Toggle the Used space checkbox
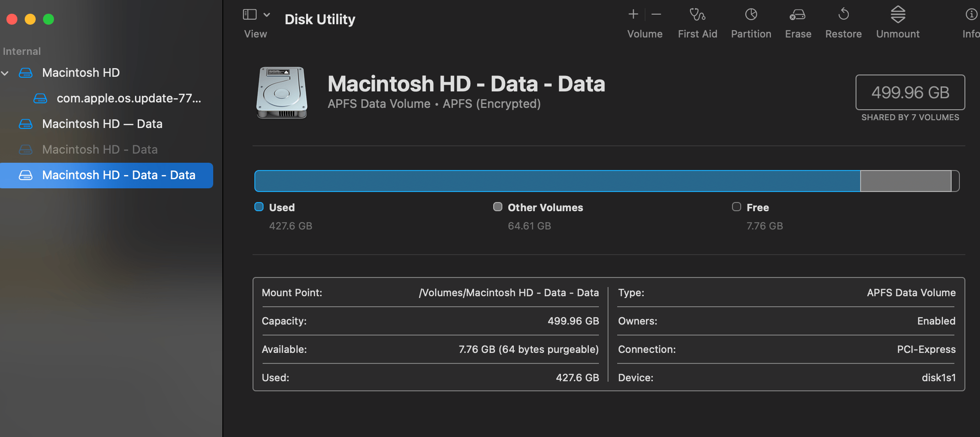Image resolution: width=980 pixels, height=437 pixels. point(259,207)
